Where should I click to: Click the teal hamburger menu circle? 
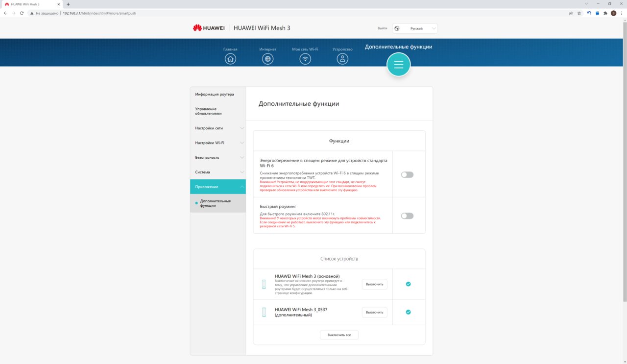[398, 65]
